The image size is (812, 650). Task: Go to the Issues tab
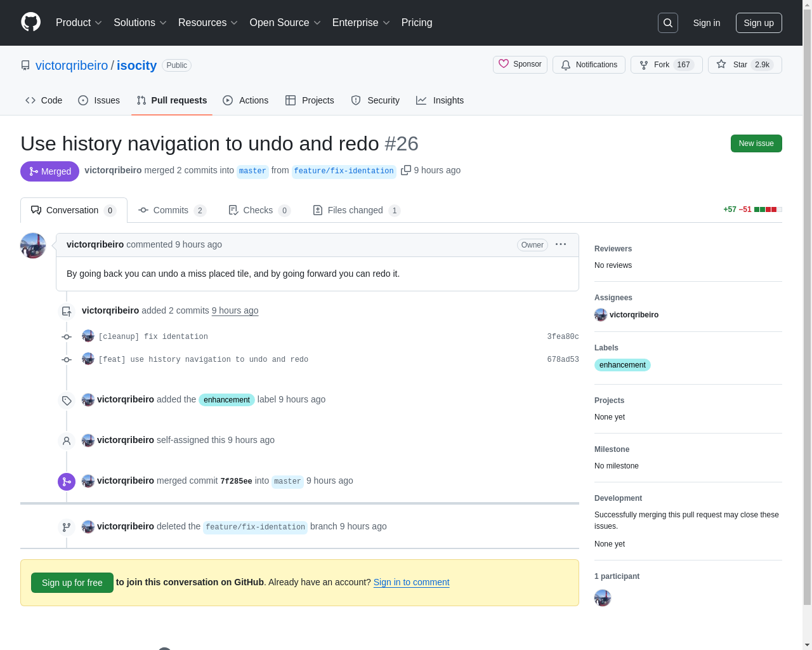99,100
